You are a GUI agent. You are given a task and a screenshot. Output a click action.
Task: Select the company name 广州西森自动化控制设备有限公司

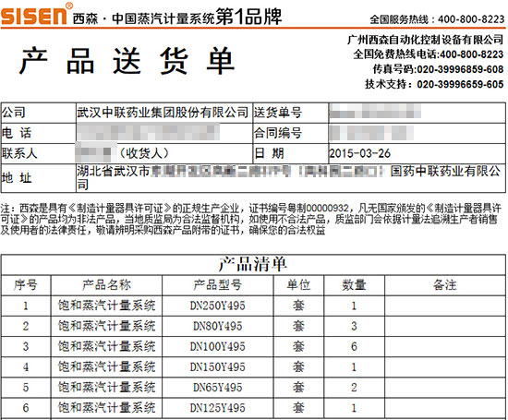coord(426,40)
